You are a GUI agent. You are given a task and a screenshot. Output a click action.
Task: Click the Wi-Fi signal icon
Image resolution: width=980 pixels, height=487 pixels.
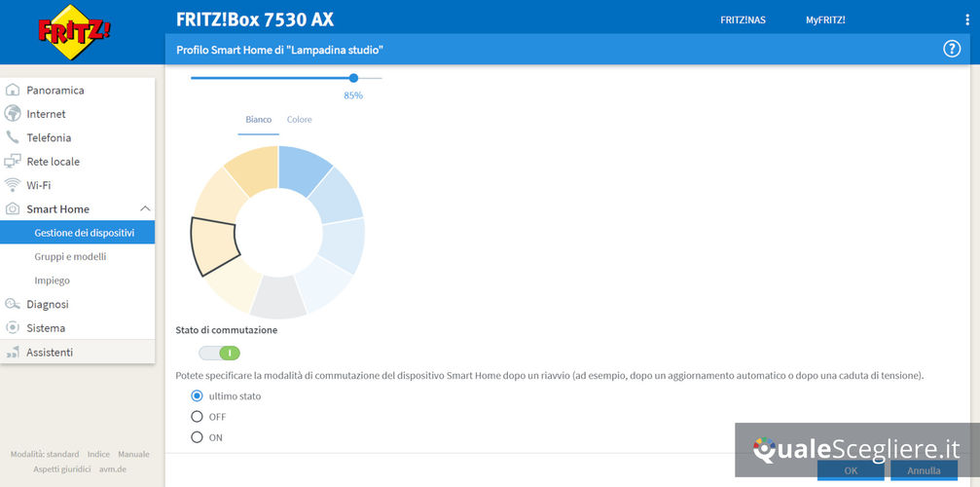[13, 185]
